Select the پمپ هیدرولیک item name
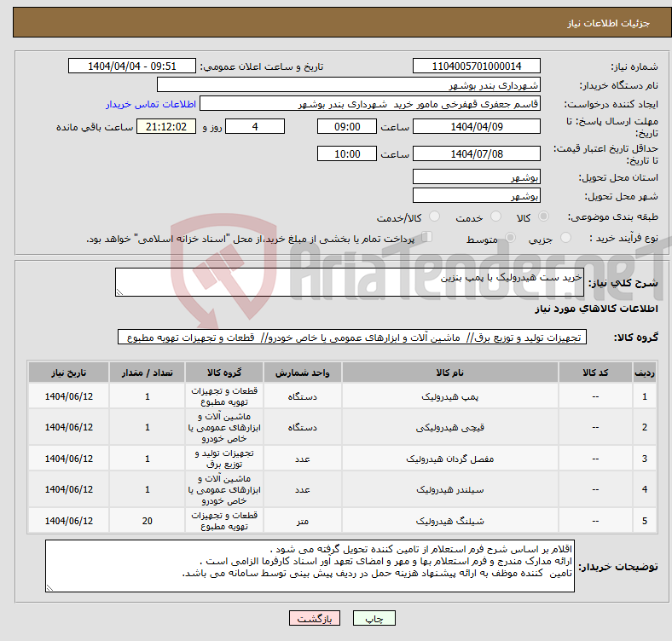Image resolution: width=672 pixels, height=641 pixels. tap(450, 396)
